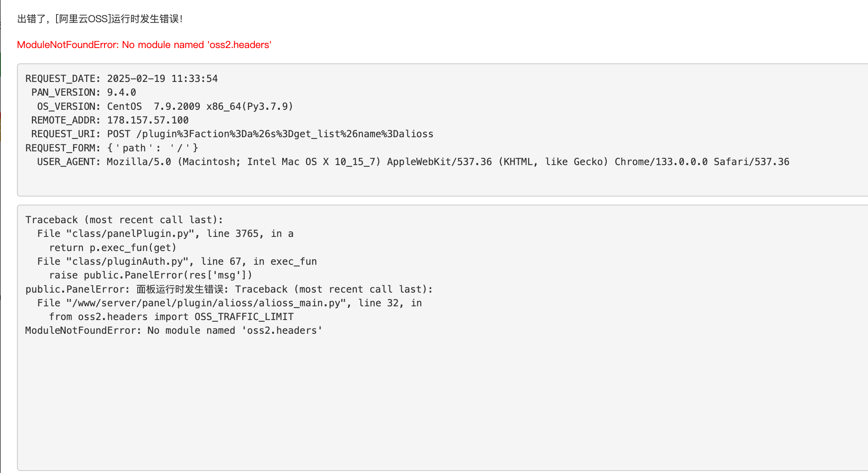Click the pluginAuth.py line 67 entry

point(177,262)
